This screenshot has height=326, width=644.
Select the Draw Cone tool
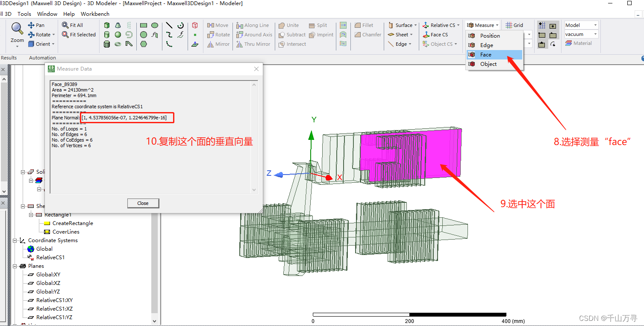coord(118,25)
